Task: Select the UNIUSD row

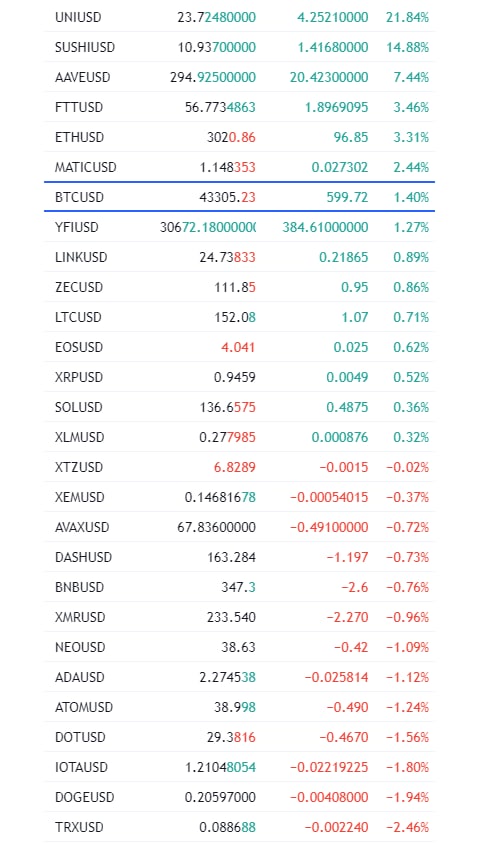Action: [239, 17]
